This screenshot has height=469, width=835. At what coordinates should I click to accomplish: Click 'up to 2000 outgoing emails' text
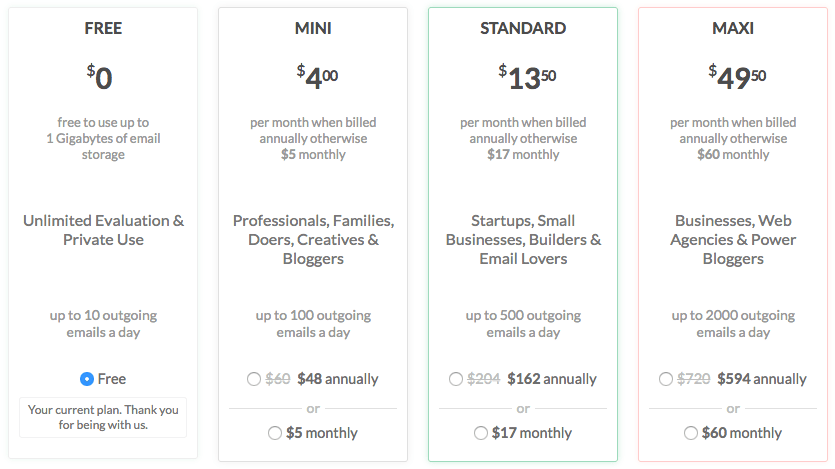[x=733, y=324]
